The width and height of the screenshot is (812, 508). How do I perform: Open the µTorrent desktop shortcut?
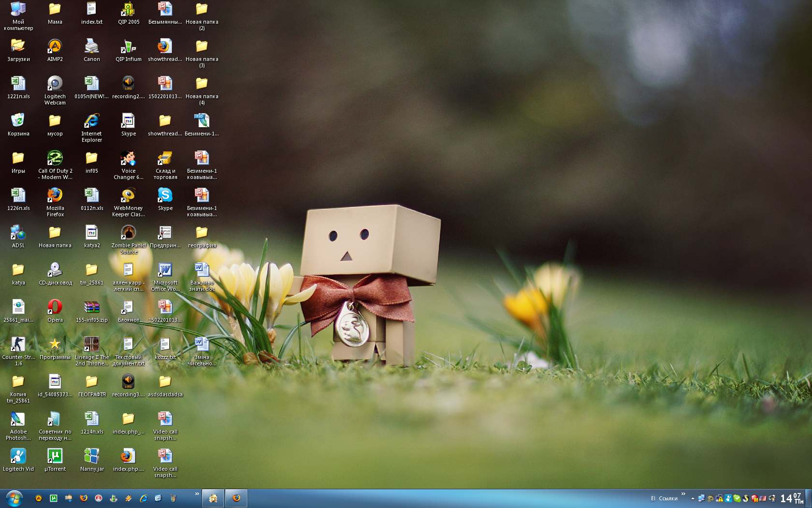click(x=55, y=456)
